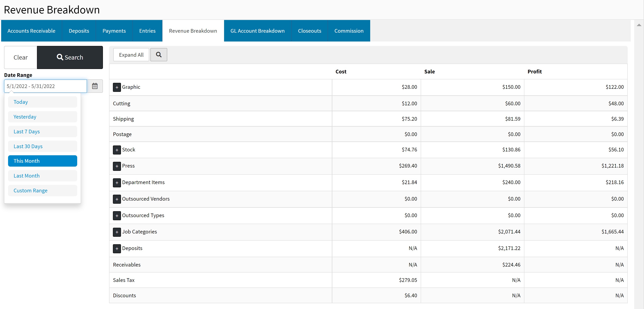
Task: Expand the Deposits row
Action: pos(117,248)
